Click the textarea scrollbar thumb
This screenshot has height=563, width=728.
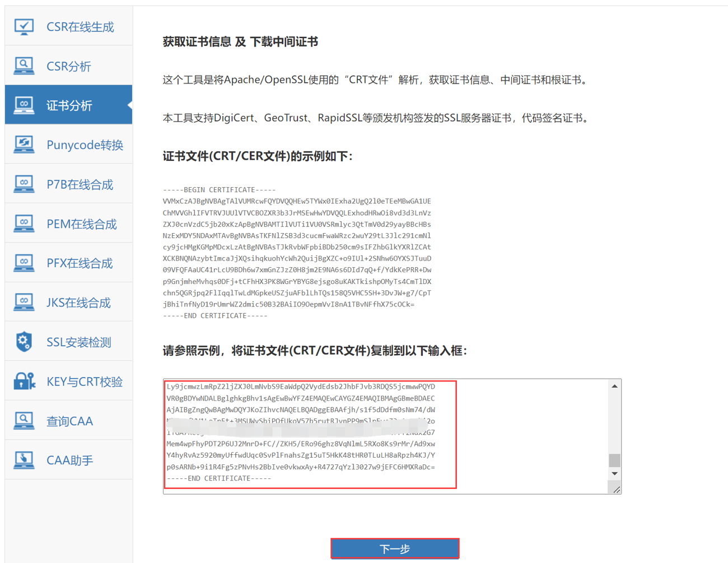614,460
